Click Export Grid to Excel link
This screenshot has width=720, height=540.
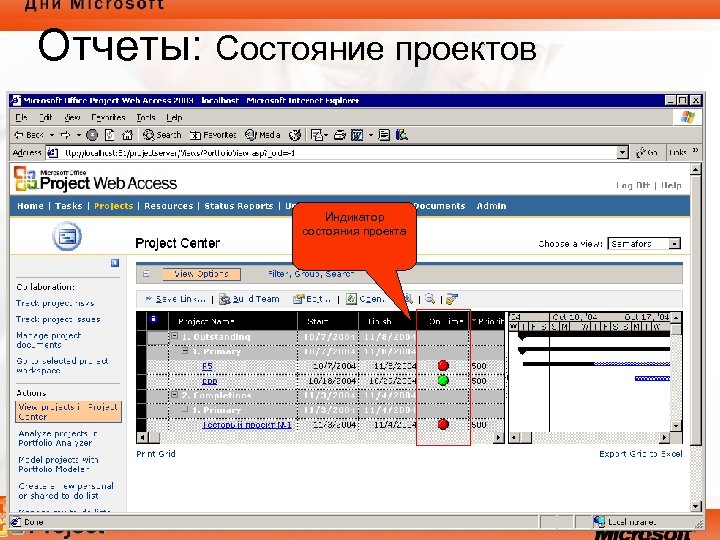click(641, 454)
